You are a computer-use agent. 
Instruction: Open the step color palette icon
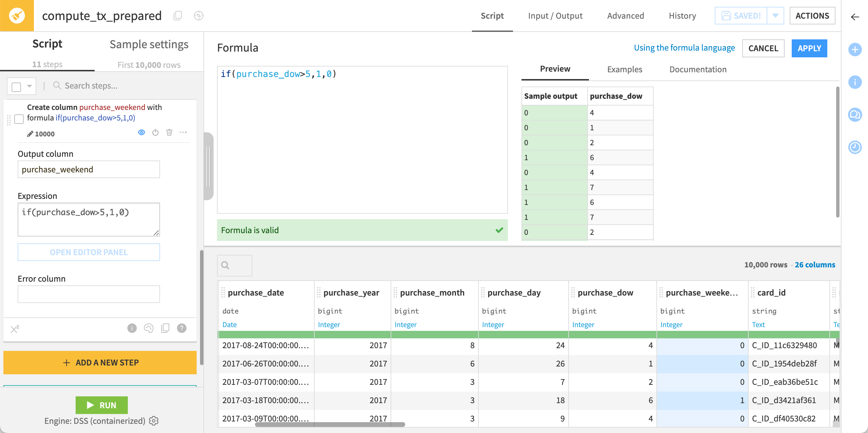[x=148, y=328]
